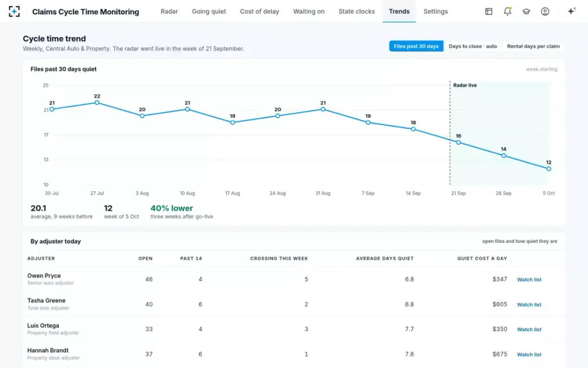
Task: Click the 21 Sep data point of 16
Action: (459, 142)
